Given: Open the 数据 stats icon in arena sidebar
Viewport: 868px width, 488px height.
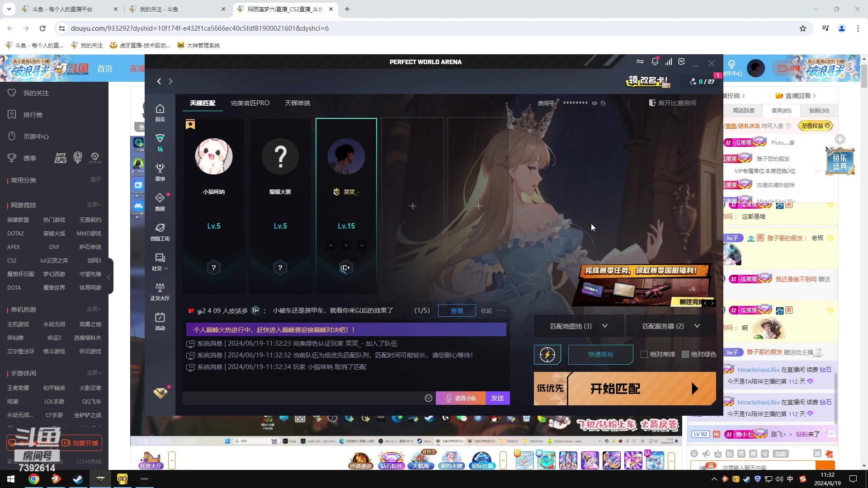Looking at the screenshot, I should pyautogui.click(x=160, y=202).
